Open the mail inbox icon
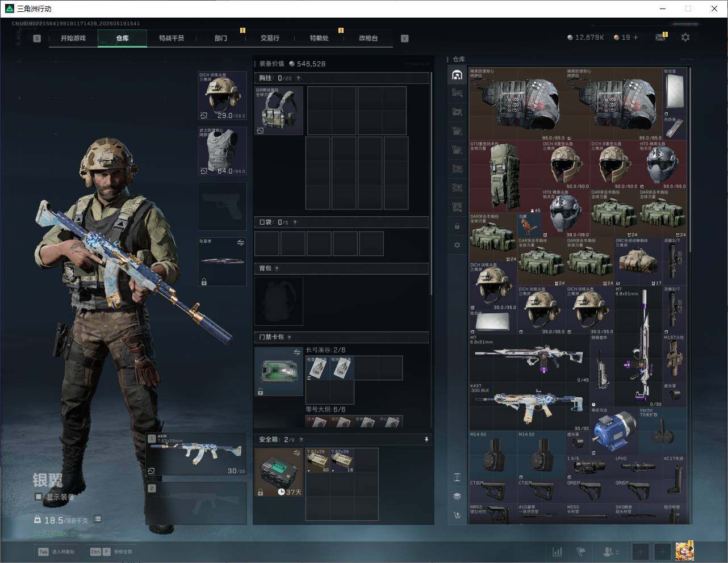 coord(660,37)
